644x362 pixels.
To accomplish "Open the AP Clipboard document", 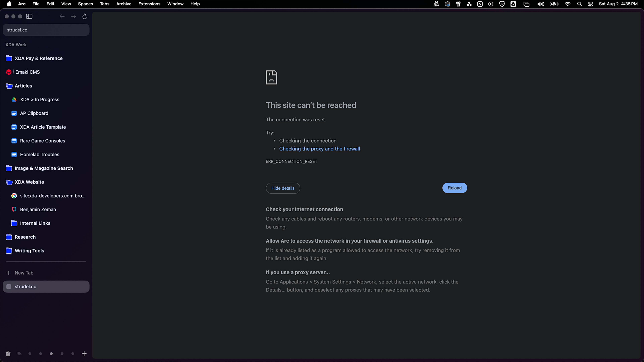I will point(46,113).
